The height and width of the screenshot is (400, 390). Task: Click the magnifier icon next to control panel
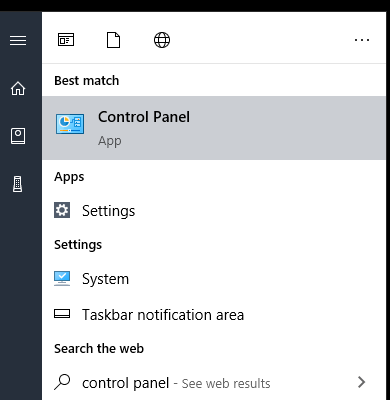[x=62, y=382]
